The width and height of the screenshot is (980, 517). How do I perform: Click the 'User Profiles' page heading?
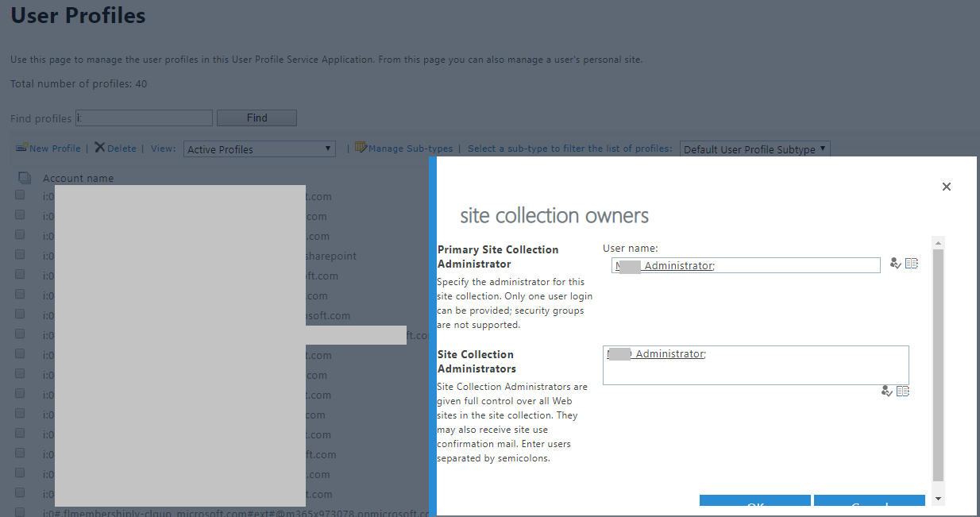tap(78, 15)
